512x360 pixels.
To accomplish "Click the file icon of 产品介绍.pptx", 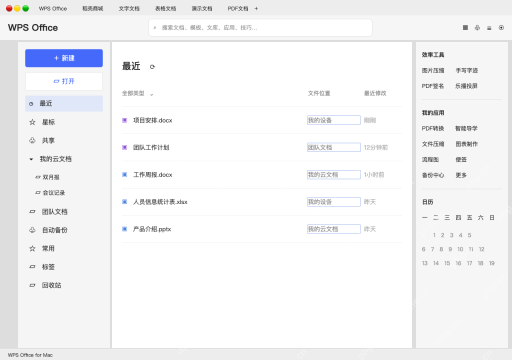I will click(x=125, y=229).
